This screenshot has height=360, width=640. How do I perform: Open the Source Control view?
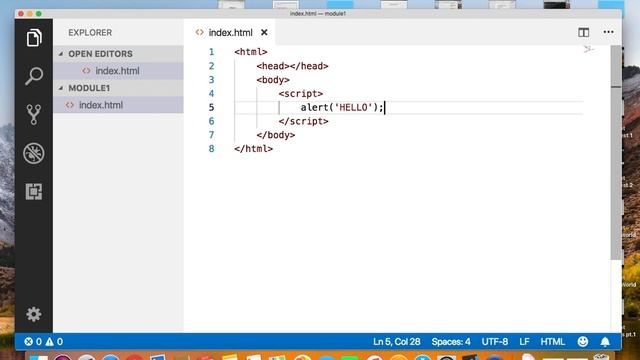(x=34, y=114)
